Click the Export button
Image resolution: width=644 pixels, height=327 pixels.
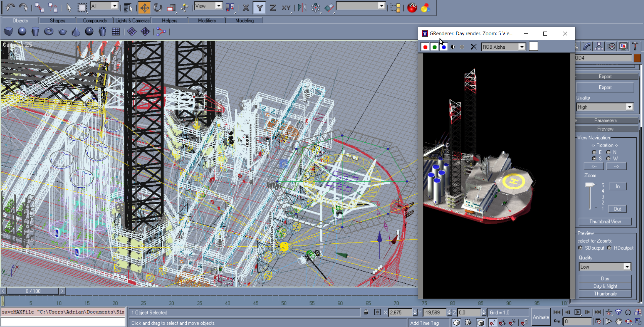tap(605, 87)
